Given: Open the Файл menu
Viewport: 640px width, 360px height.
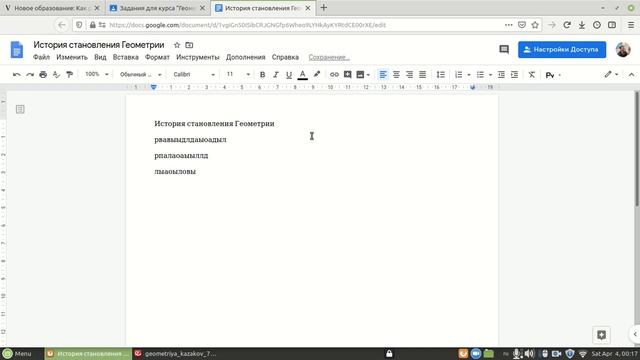Looking at the screenshot, I should pyautogui.click(x=41, y=57).
